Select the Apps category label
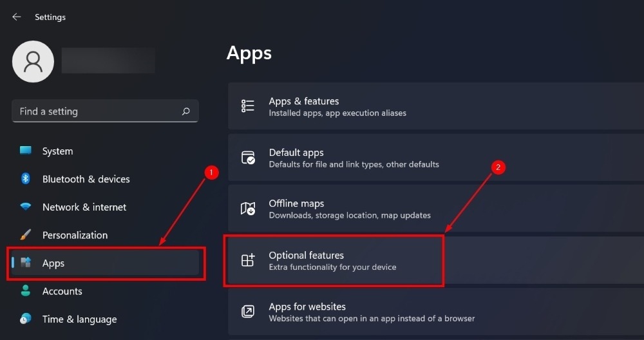The height and width of the screenshot is (340, 644). point(53,263)
